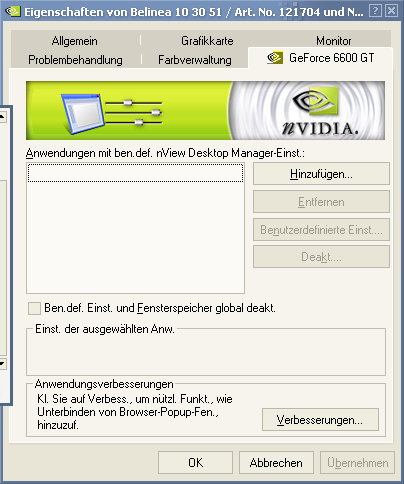404x484 pixels.
Task: Click the NVIDIA logo in the banner
Action: pyautogui.click(x=320, y=111)
